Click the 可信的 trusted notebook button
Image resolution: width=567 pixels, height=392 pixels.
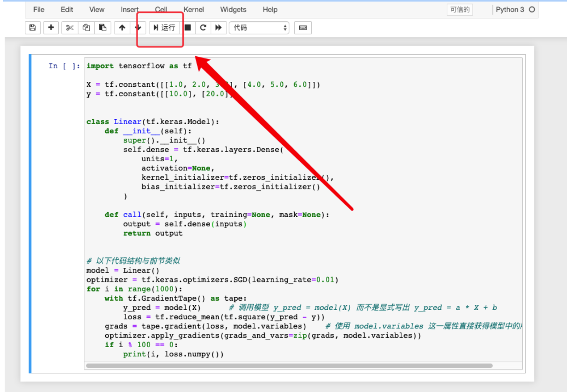pos(460,10)
